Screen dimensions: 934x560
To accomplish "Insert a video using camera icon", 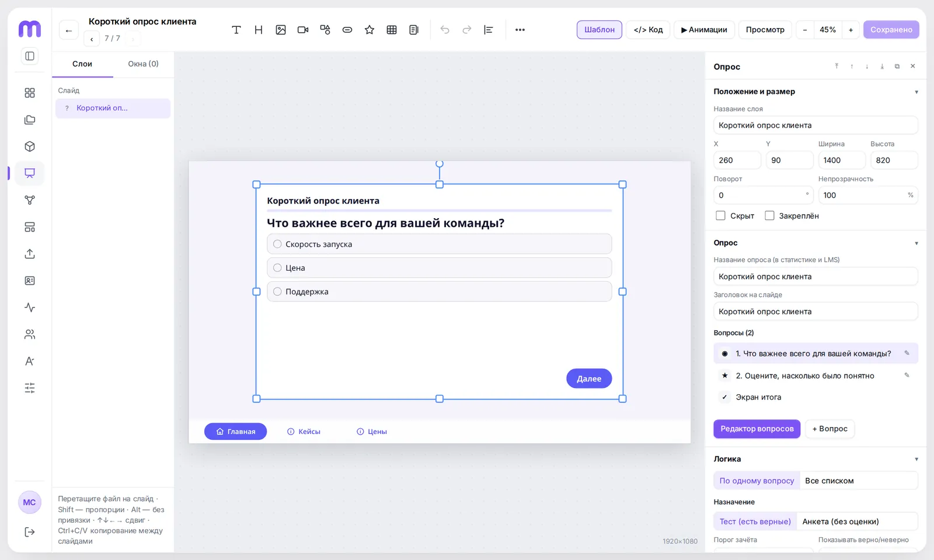I will (x=303, y=30).
